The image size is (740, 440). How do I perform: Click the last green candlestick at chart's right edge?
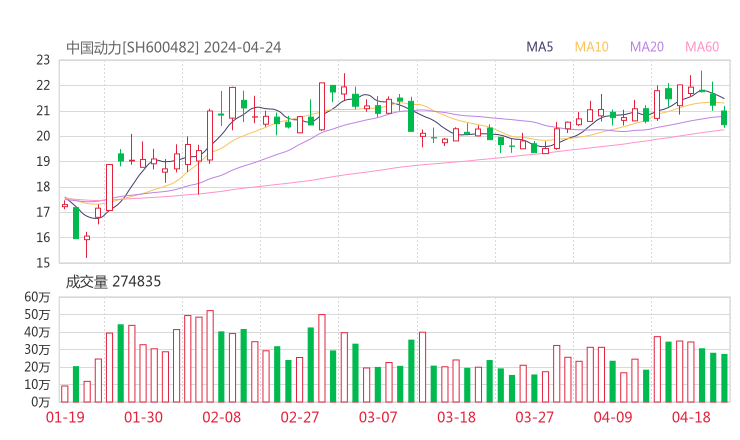(x=724, y=118)
